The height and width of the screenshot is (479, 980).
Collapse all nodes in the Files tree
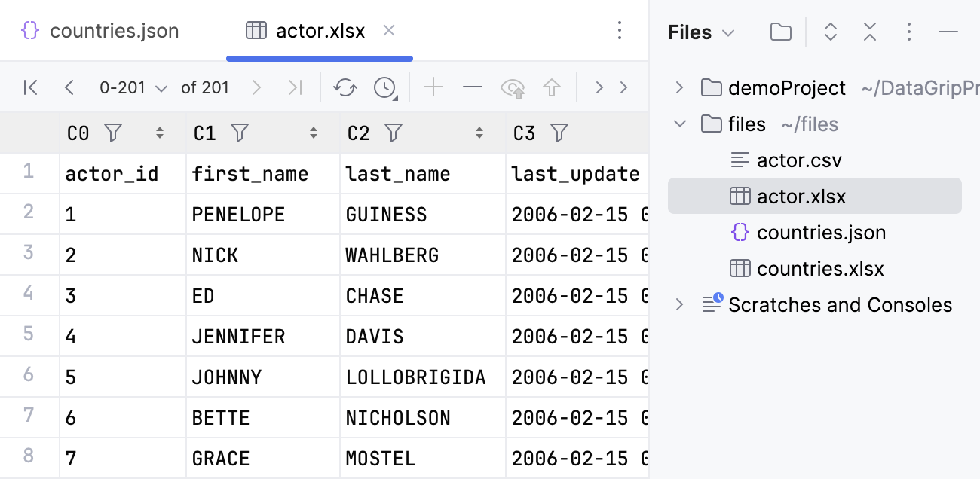869,32
